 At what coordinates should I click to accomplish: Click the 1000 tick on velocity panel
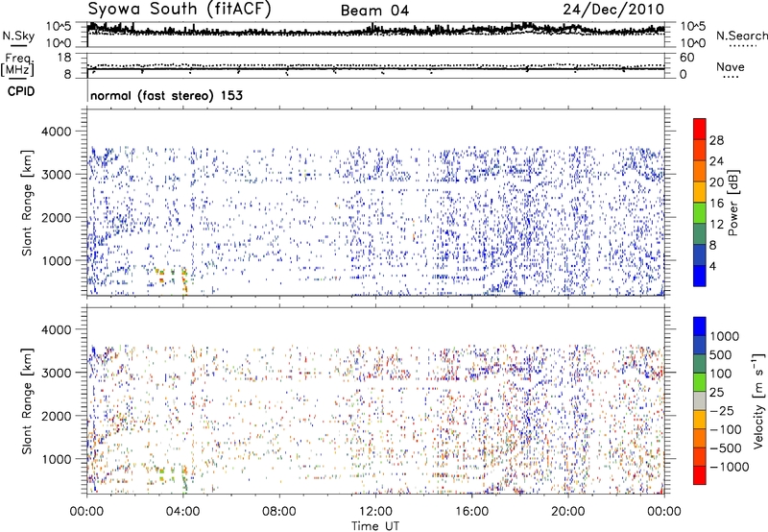(57, 459)
